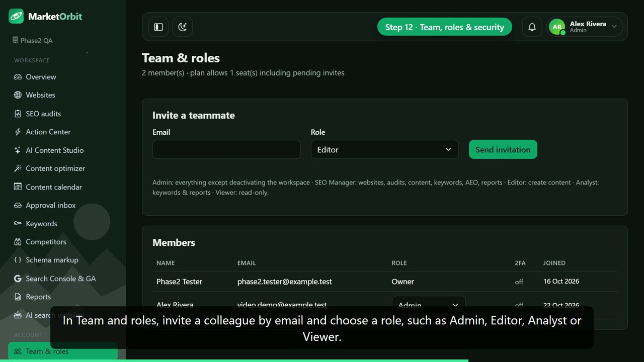The width and height of the screenshot is (644, 362).
Task: Click the MarketOrbit logo icon
Action: click(16, 16)
